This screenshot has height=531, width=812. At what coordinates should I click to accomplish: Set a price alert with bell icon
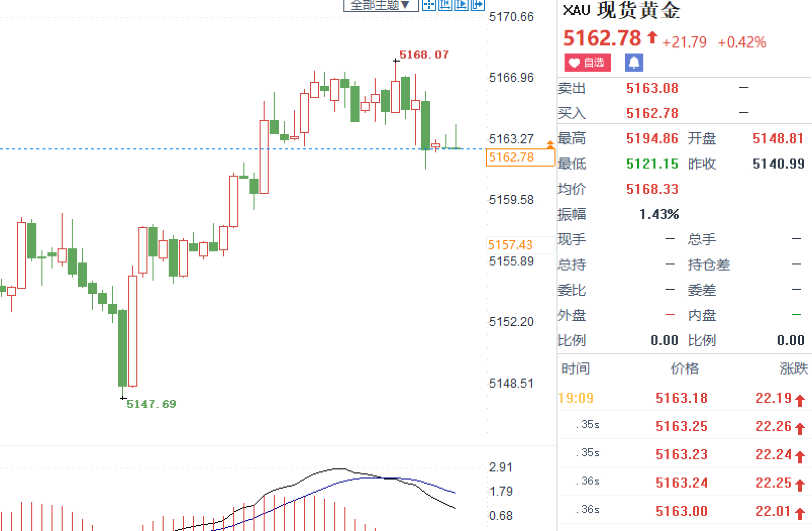634,63
